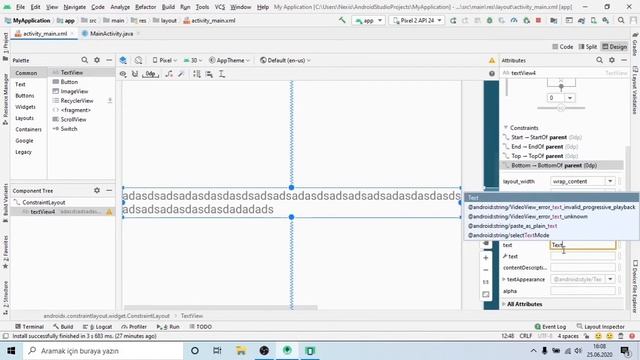The image size is (640, 360).
Task: Click the help question mark icon
Action: (x=492, y=73)
